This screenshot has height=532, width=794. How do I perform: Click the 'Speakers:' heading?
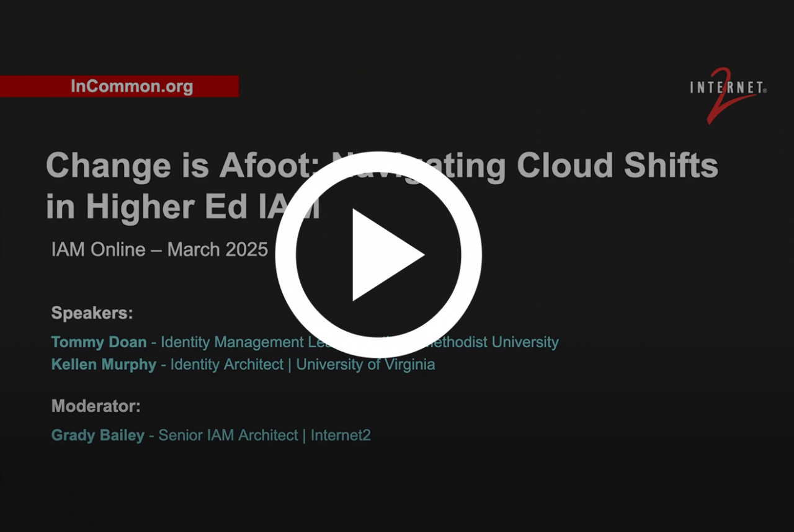click(x=92, y=313)
